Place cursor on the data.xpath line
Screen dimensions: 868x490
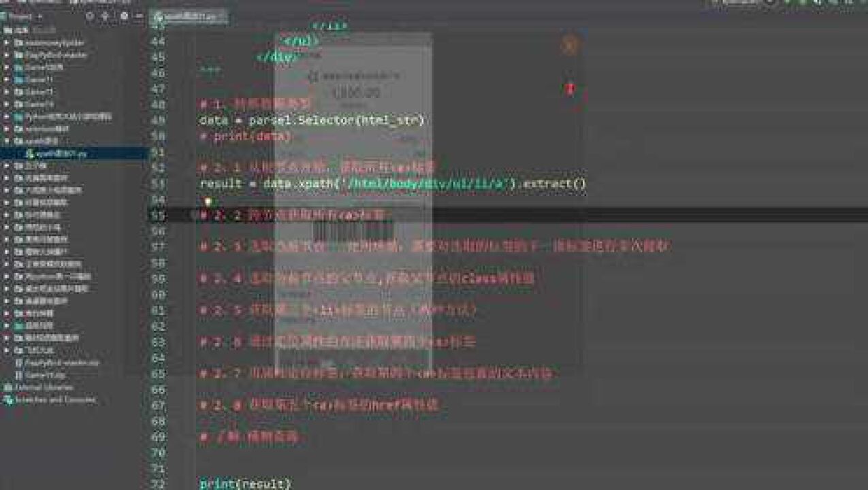pos(393,184)
